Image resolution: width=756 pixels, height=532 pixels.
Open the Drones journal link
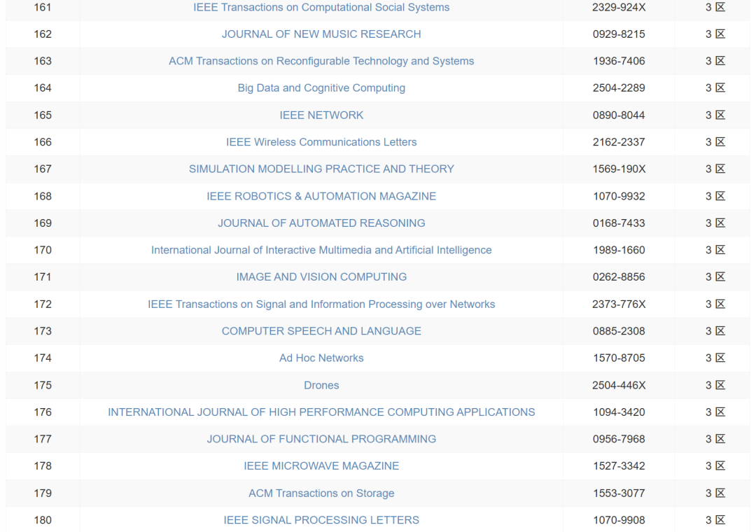[x=321, y=386]
